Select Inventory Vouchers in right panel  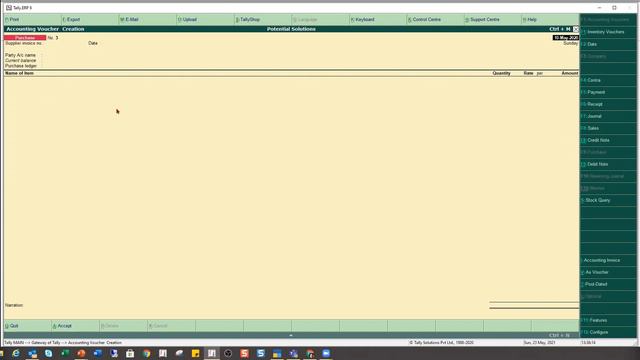point(608,32)
